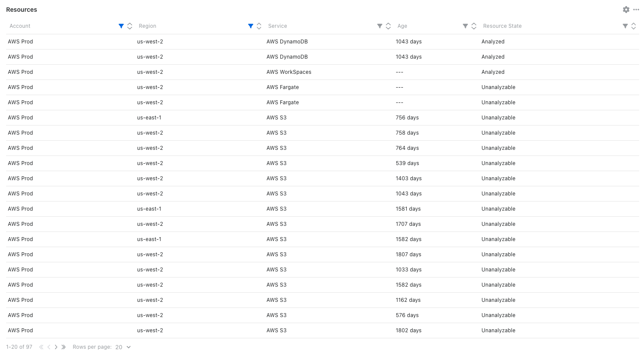Image resolution: width=644 pixels, height=357 pixels.
Task: Select the AWS WorkSpaces service cell
Action: tap(289, 72)
